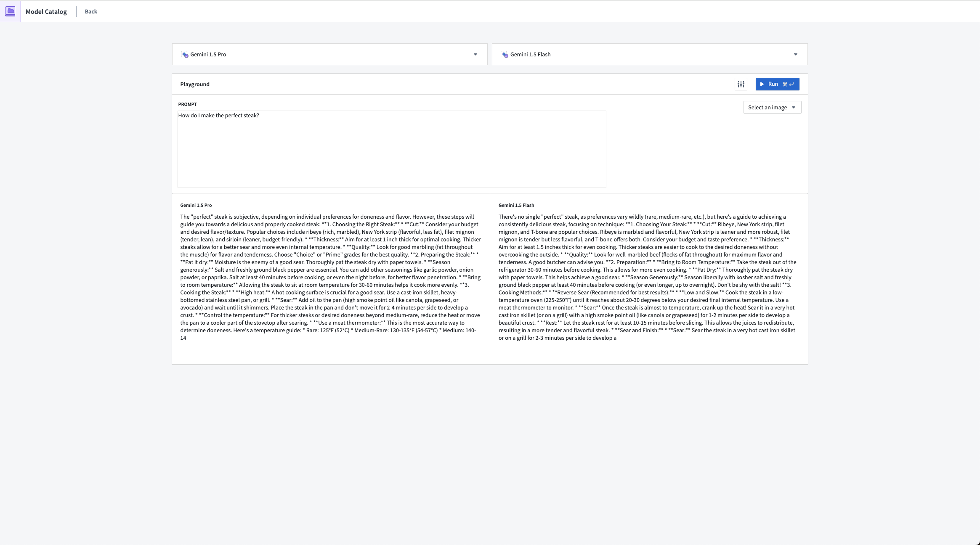Screen dimensions: 980x545
Task: Click the Model Catalog app icon
Action: pos(10,11)
